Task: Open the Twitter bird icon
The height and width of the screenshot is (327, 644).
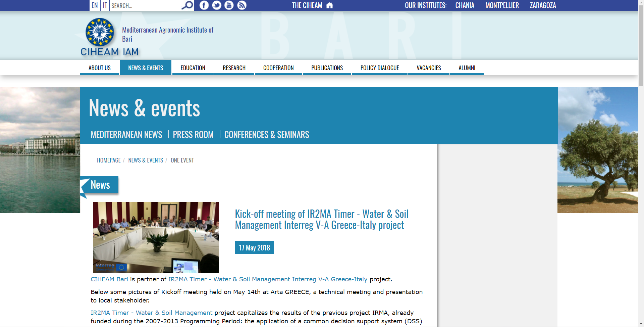Action: click(217, 5)
